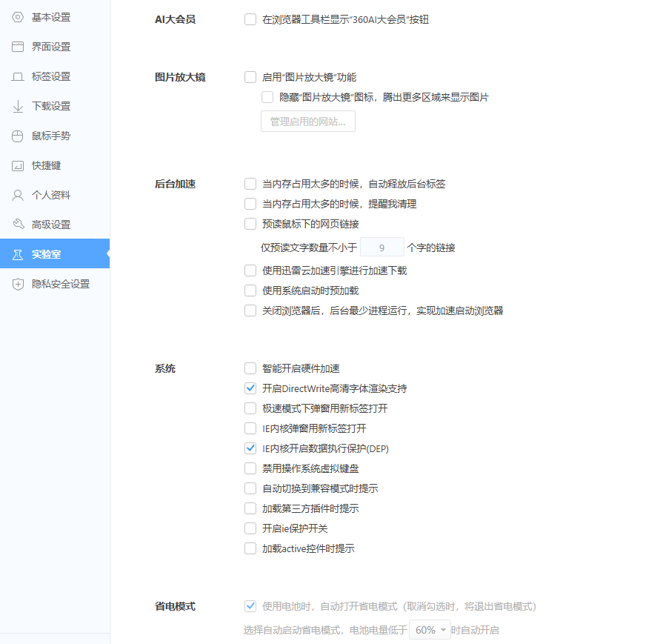Click the 标签设置 tab icon
This screenshot has height=644, width=663.
(x=18, y=76)
